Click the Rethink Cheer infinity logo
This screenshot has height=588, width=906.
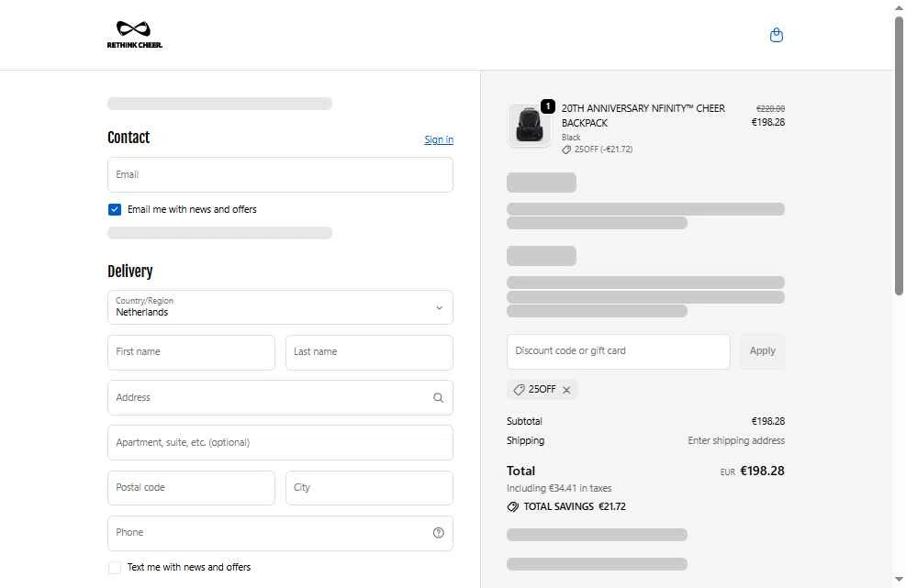(134, 35)
